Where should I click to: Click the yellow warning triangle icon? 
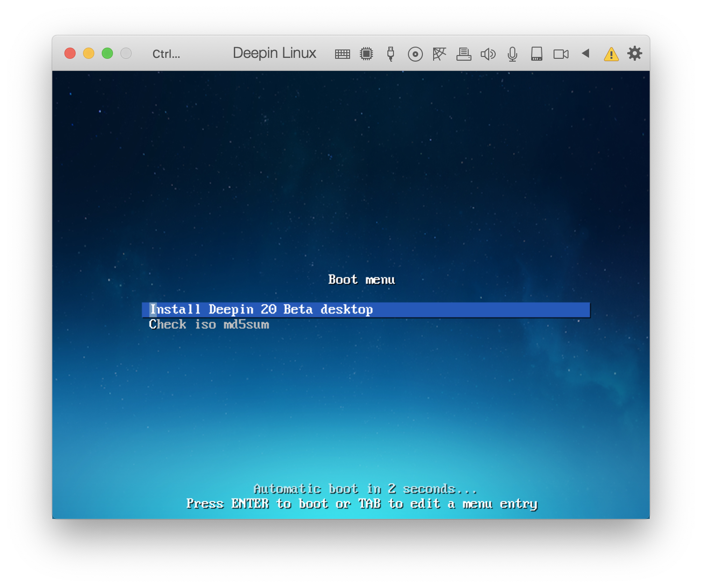611,54
